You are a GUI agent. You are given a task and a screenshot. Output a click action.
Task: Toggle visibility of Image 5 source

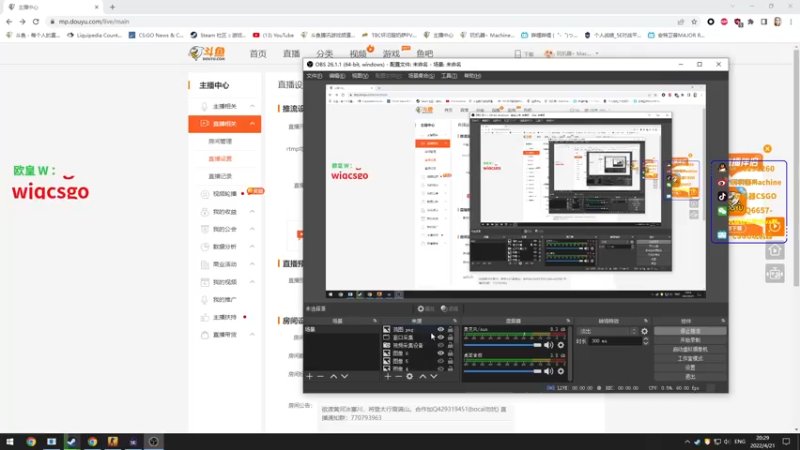(x=441, y=361)
